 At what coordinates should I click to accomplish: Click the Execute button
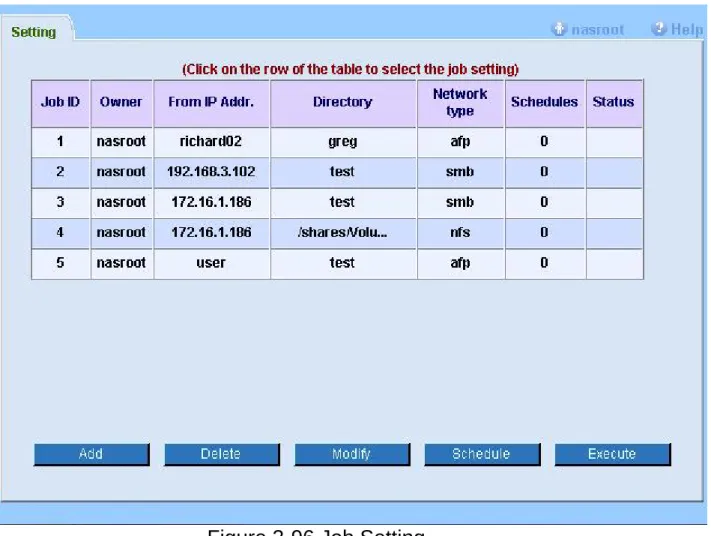tap(612, 454)
